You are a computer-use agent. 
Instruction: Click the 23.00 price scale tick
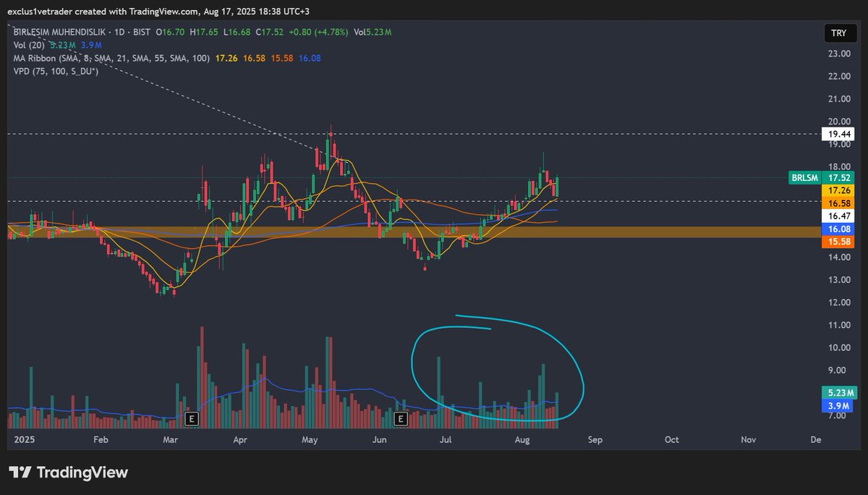(839, 54)
